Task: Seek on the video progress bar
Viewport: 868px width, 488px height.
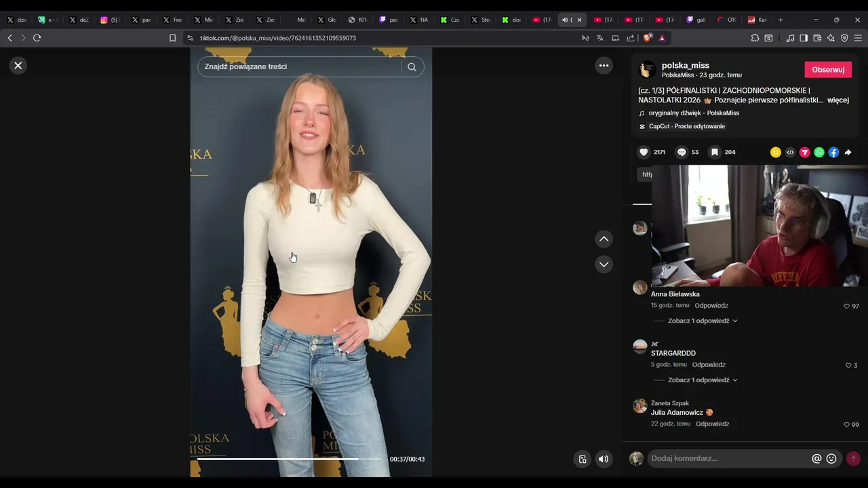Action: [290, 459]
